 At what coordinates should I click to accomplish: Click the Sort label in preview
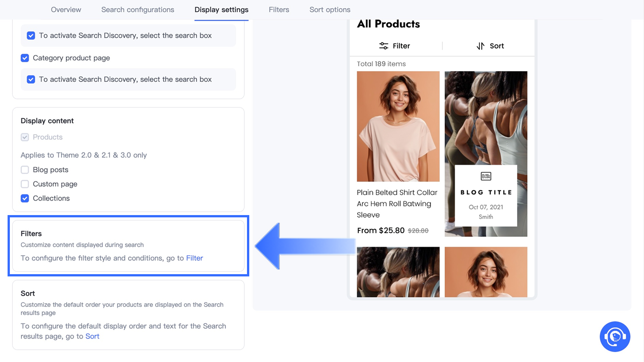pos(497,46)
